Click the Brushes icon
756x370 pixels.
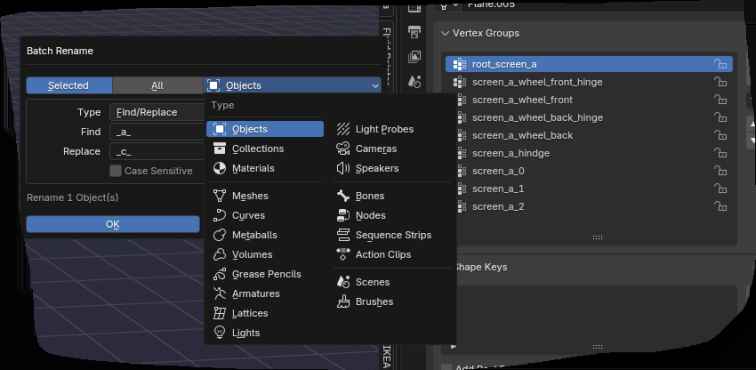pos(343,302)
